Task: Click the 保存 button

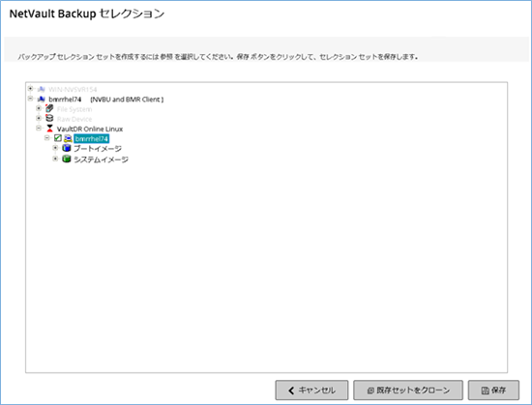Action: point(493,391)
